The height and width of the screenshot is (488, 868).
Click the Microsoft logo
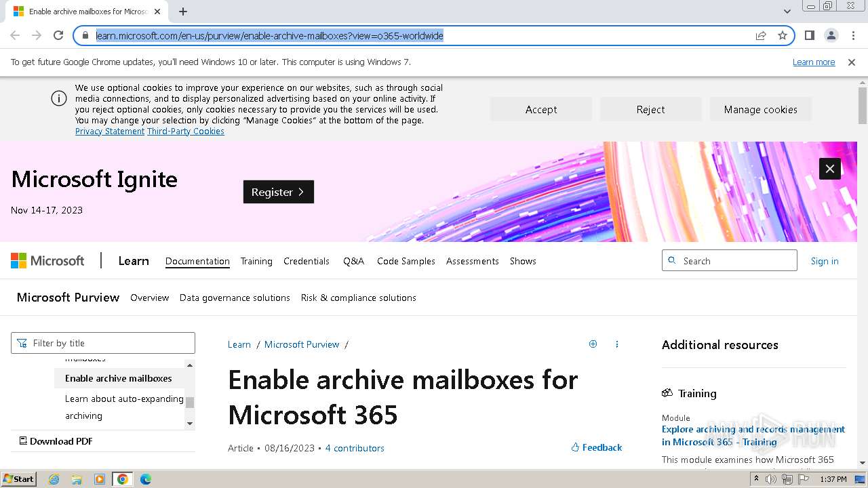click(47, 261)
